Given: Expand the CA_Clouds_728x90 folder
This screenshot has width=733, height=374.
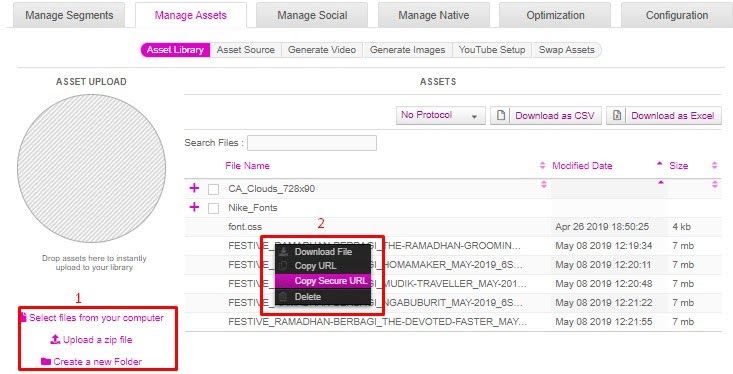Looking at the screenshot, I should coord(194,188).
